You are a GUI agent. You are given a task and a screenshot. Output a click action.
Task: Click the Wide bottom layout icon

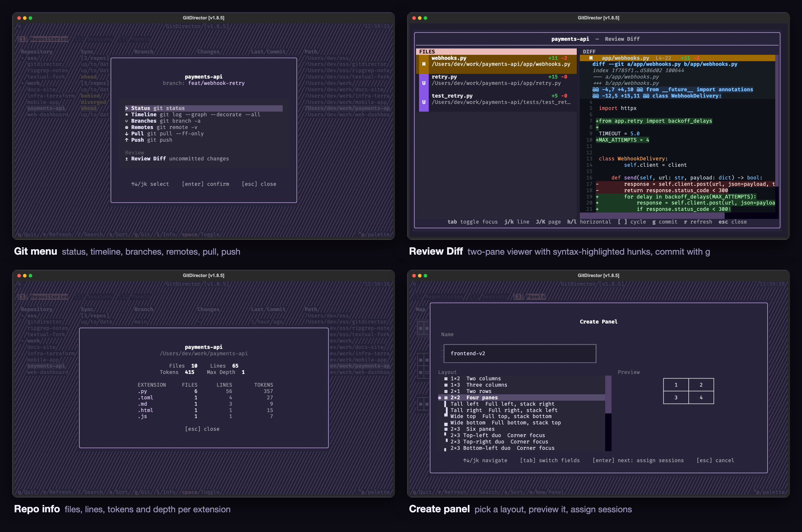coord(446,424)
